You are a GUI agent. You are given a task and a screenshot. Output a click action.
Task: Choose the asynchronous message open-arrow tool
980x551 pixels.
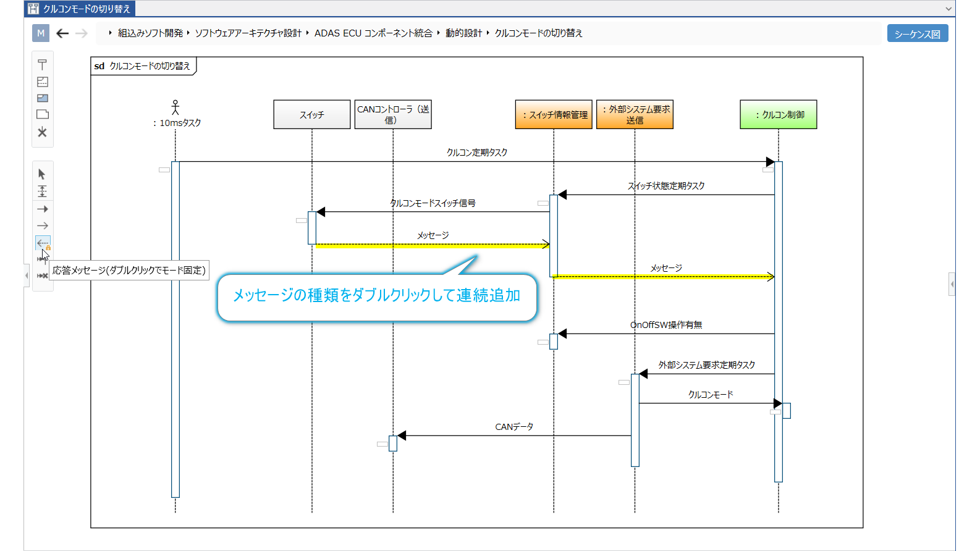[42, 226]
